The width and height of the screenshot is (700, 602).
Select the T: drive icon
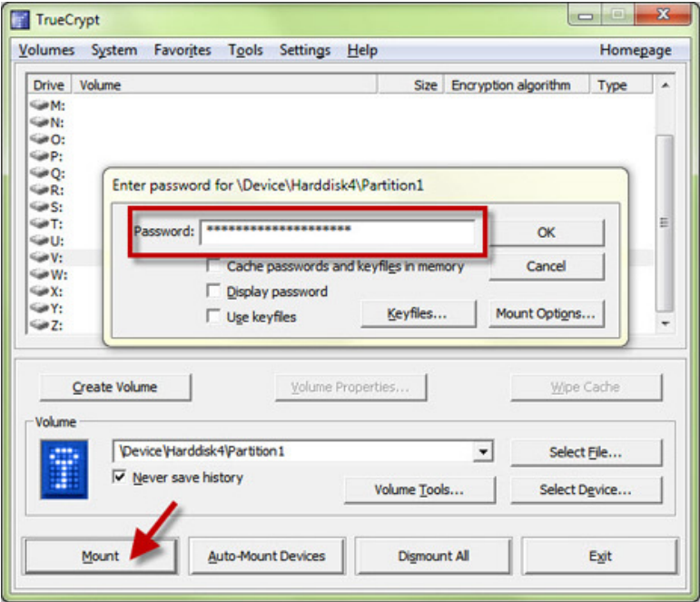[x=39, y=223]
